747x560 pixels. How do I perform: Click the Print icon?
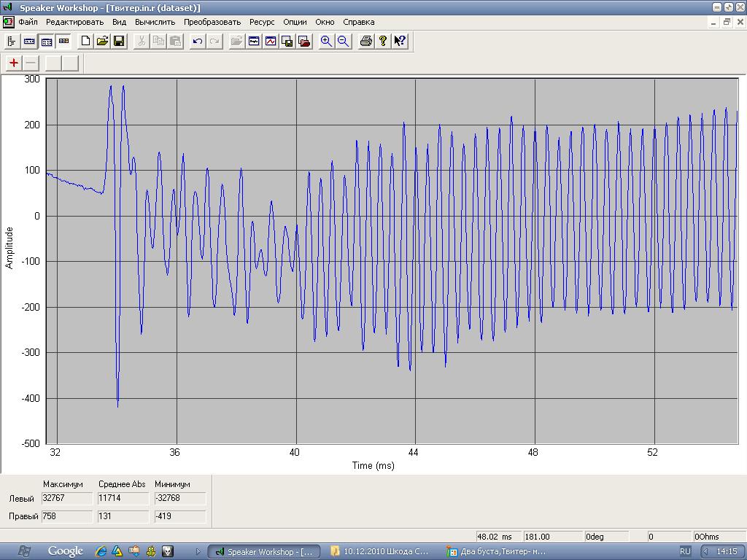pos(366,42)
